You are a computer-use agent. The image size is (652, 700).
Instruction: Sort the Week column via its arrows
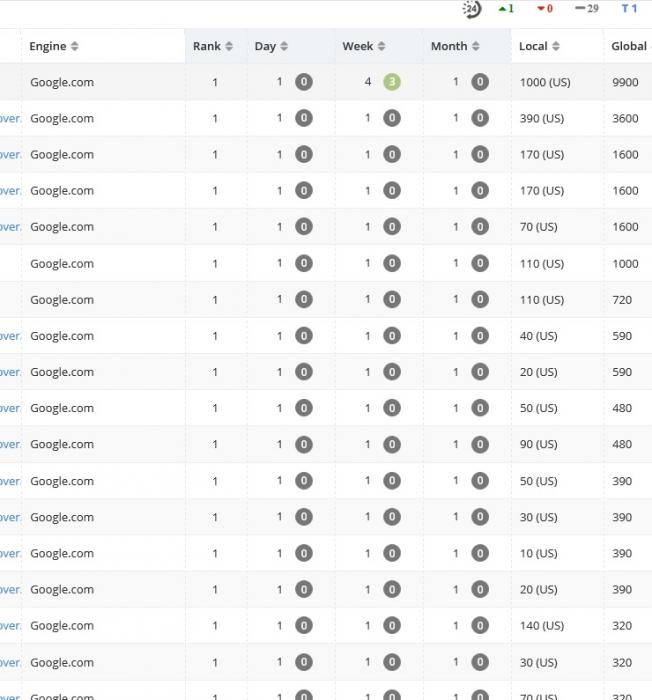coord(381,46)
